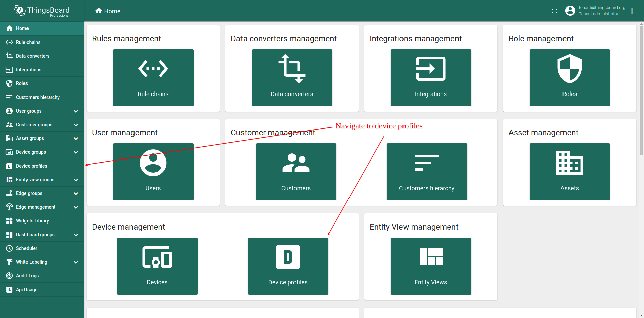The image size is (644, 318).
Task: Open the Entity Views tile
Action: pyautogui.click(x=431, y=266)
